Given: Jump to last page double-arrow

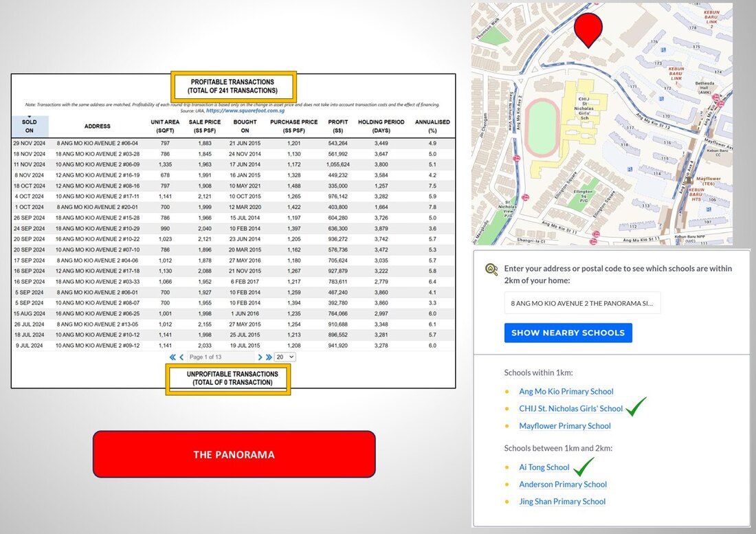Looking at the screenshot, I should (269, 357).
